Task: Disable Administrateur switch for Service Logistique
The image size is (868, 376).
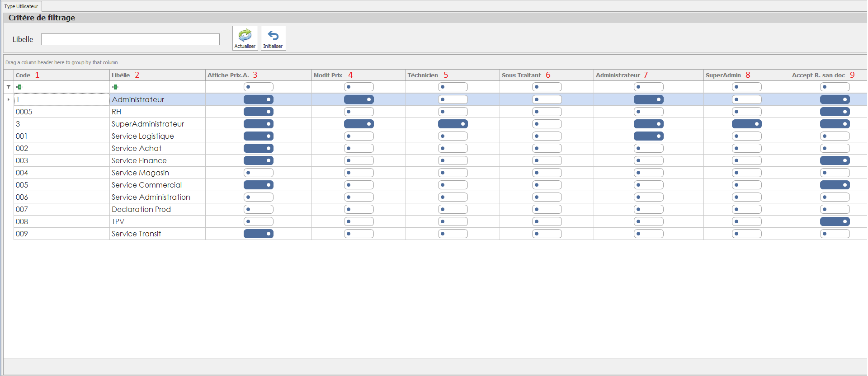Action: pyautogui.click(x=648, y=136)
